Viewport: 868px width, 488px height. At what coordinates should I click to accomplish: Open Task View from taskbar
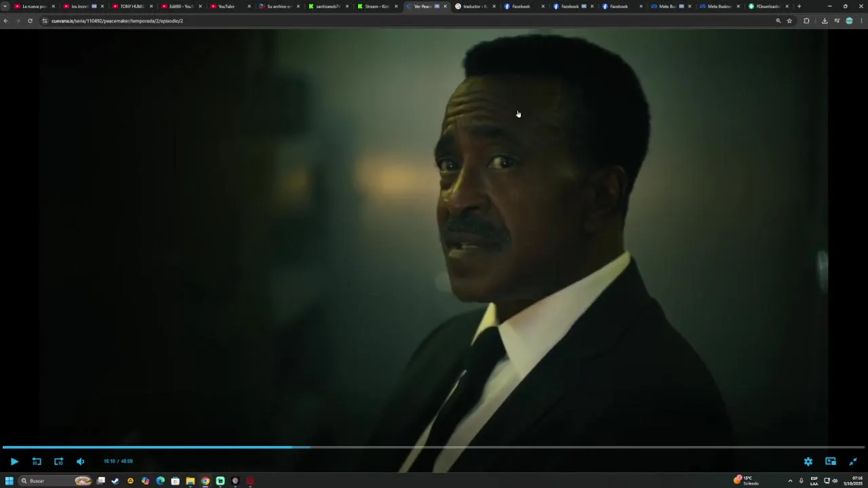101,481
